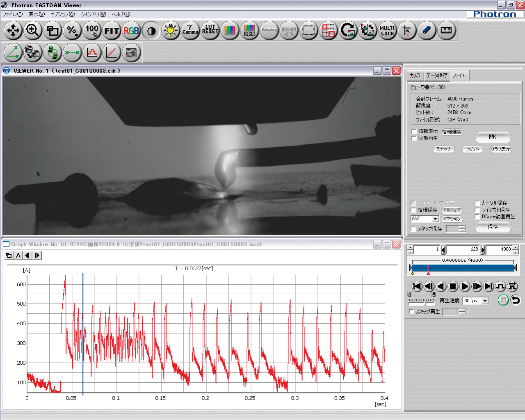Open the ウインドウ(W) menu
Image resolution: width=525 pixels, height=420 pixels.
click(x=93, y=14)
